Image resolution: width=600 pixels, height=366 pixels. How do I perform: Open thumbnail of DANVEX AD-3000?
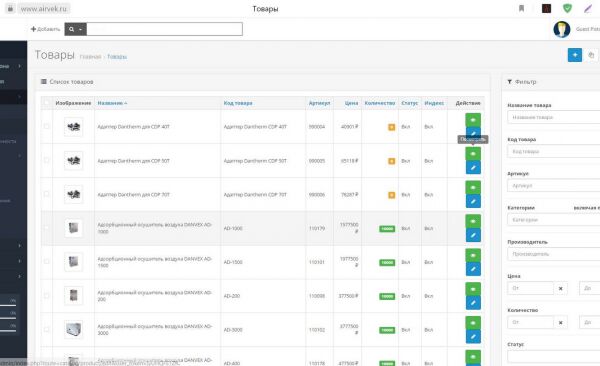(x=73, y=330)
